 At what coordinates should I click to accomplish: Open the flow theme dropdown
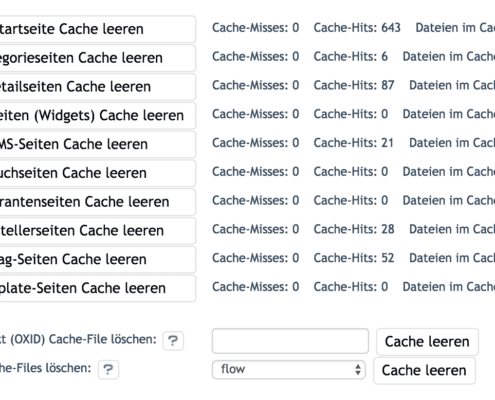coord(289,369)
